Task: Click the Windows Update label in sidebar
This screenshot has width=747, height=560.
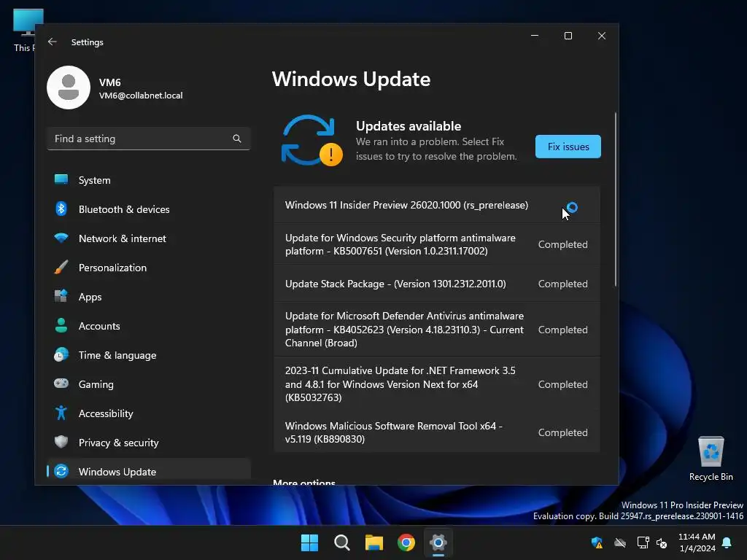Action: [x=117, y=472]
